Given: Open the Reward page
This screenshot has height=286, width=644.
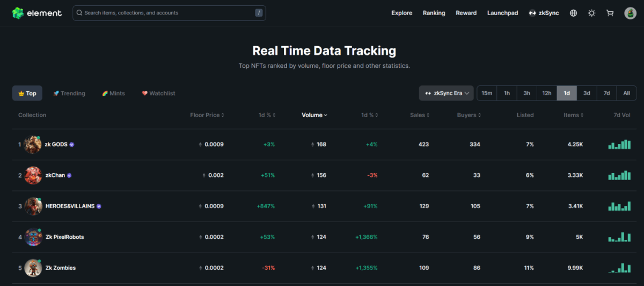Looking at the screenshot, I should (x=466, y=13).
